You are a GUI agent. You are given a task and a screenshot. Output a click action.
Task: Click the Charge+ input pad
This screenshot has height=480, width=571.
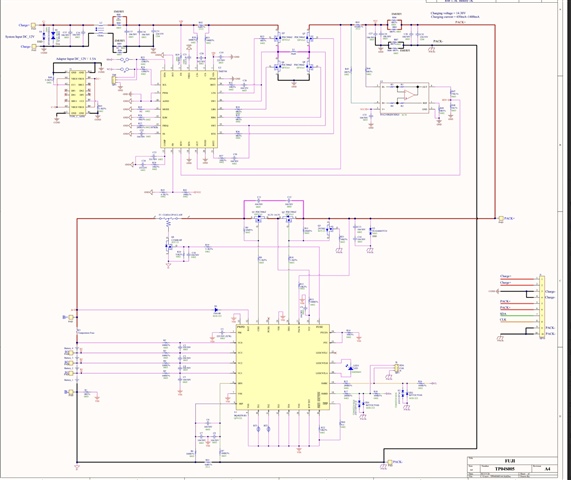33,25
